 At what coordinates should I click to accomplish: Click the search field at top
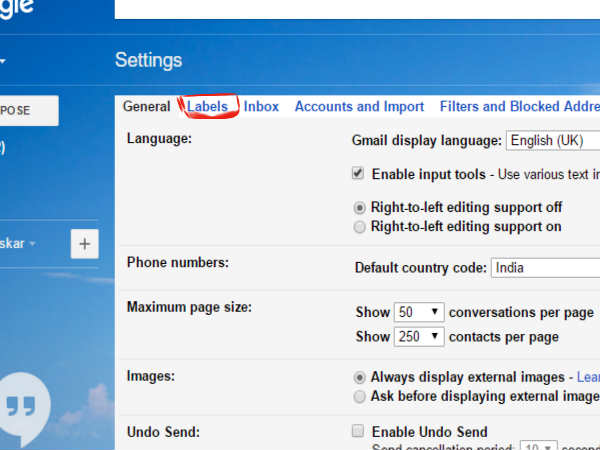click(x=357, y=9)
